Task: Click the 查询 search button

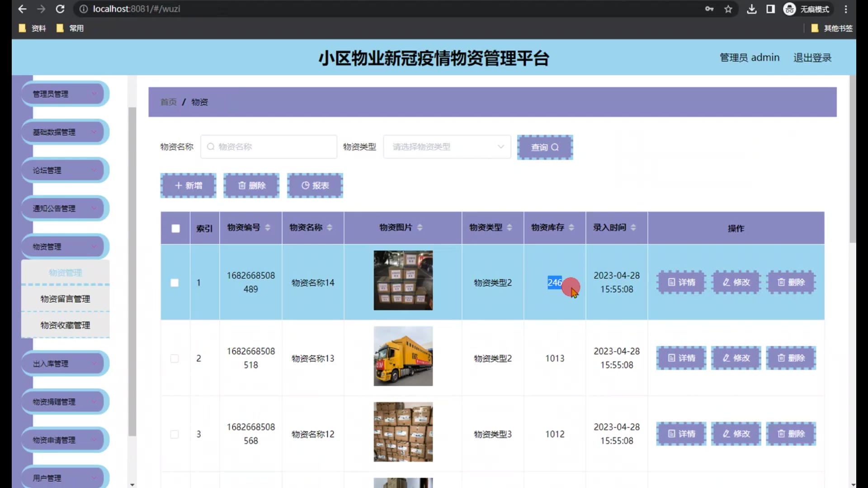Action: click(545, 147)
